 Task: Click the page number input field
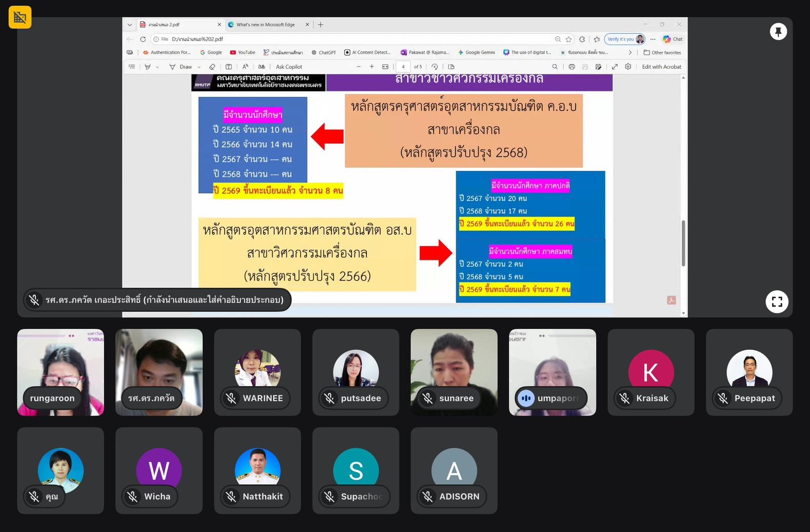403,67
